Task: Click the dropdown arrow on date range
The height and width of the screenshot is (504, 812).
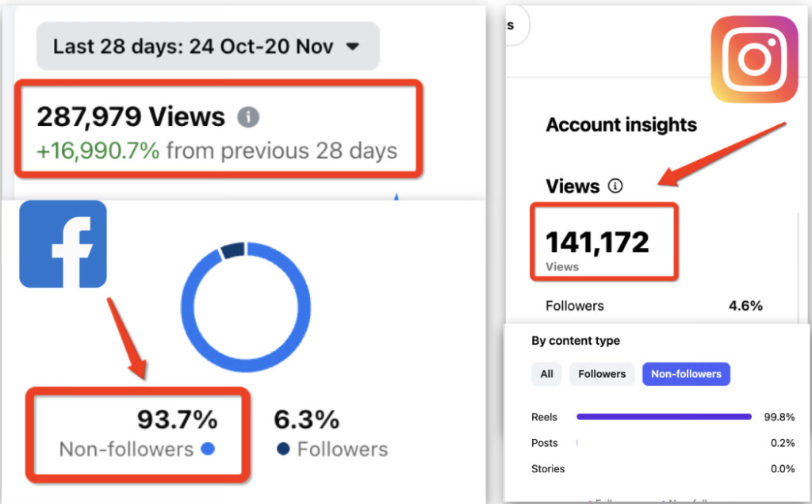Action: tap(353, 47)
